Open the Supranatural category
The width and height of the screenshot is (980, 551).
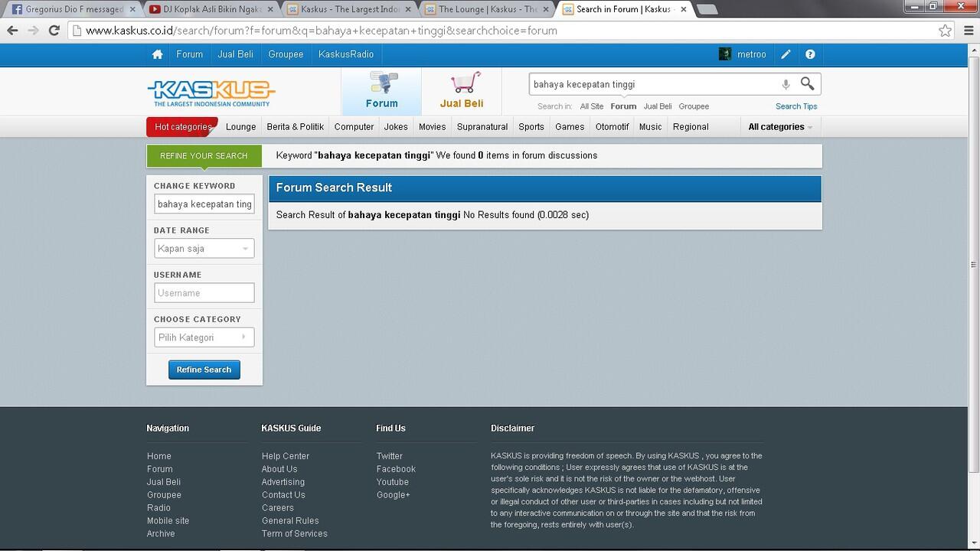pyautogui.click(x=482, y=127)
